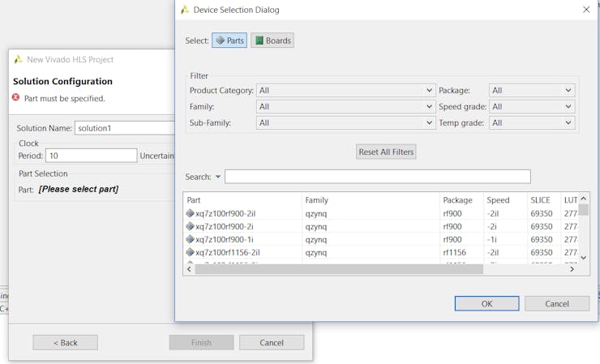Click chip icon of xq7z100rf900-1i
The image size is (600, 364).
pos(190,239)
